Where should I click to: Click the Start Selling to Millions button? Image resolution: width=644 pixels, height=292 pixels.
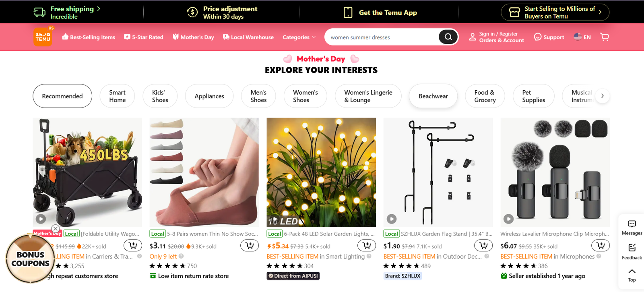pos(555,12)
